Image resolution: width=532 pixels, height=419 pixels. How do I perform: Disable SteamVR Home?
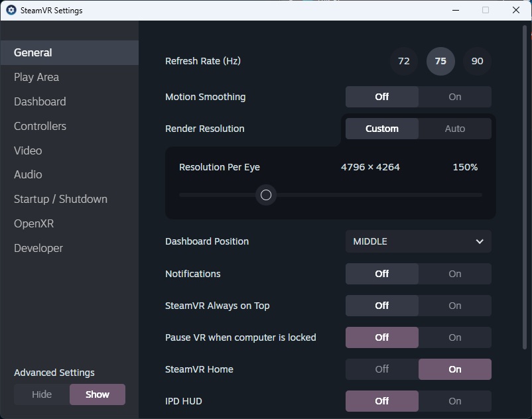(x=382, y=369)
